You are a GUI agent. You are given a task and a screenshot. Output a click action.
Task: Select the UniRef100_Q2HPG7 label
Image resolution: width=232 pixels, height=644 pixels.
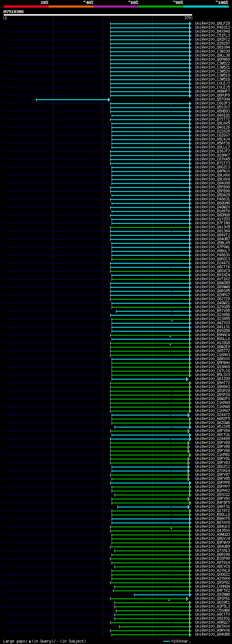pyautogui.click(x=212, y=295)
